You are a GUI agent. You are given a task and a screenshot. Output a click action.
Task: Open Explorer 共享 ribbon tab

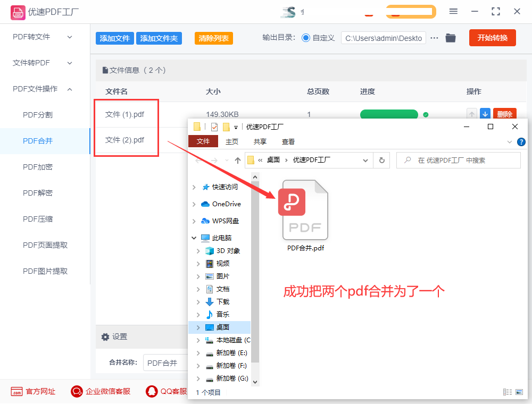pos(260,142)
